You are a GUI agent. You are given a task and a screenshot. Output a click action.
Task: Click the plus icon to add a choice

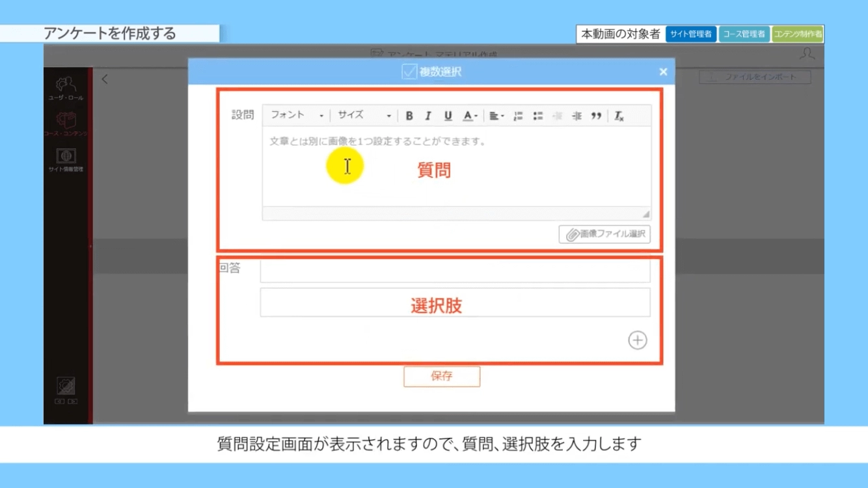638,340
